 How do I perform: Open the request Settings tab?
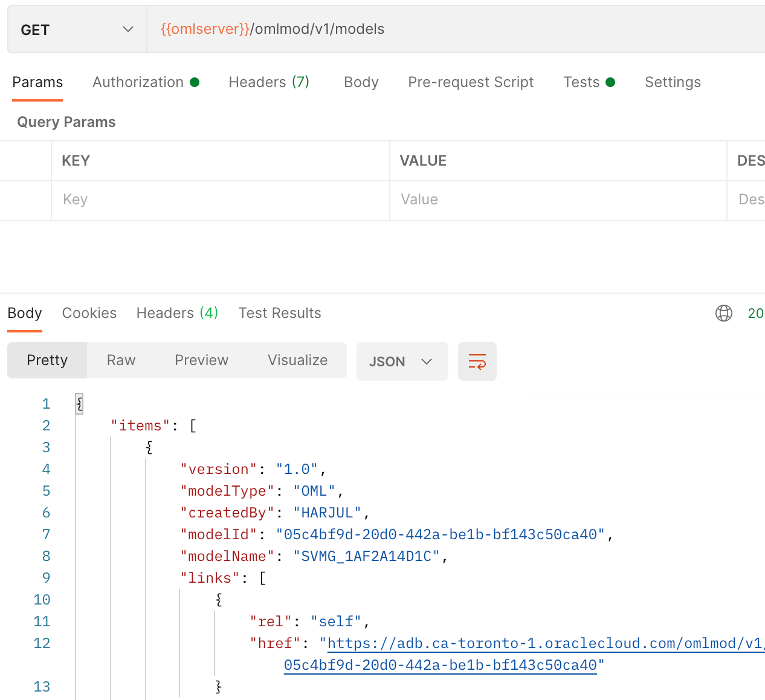(673, 82)
